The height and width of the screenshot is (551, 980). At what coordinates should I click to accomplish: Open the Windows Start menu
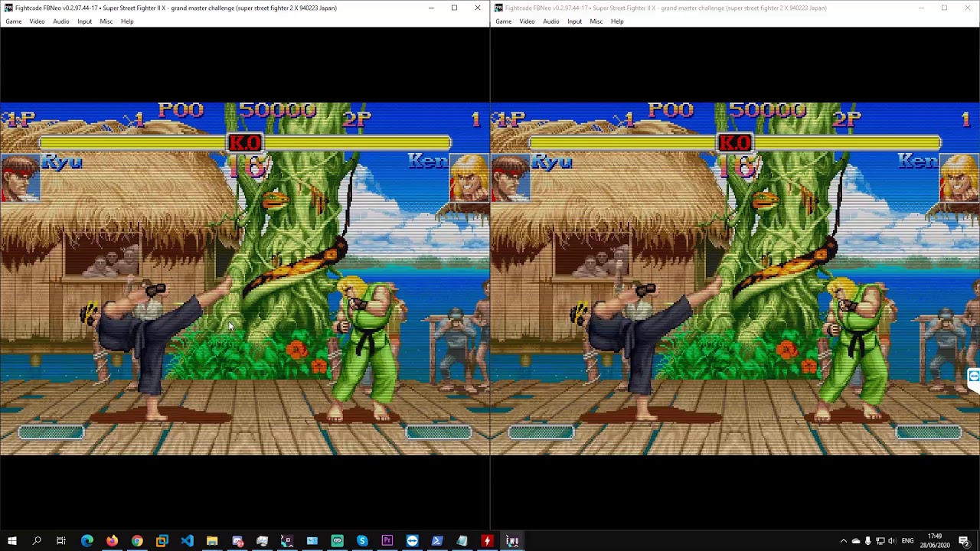pyautogui.click(x=11, y=541)
